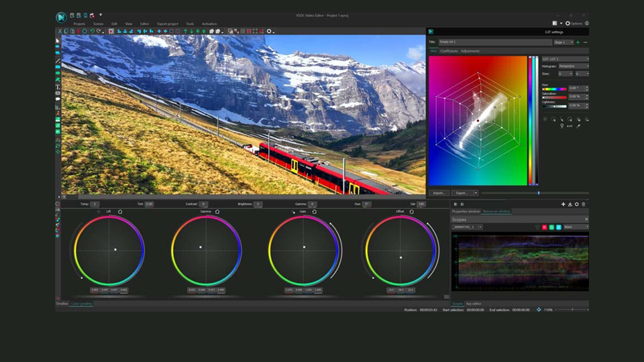Click the Cut scissors icon in toolbar
This screenshot has width=644, height=362.
(60, 32)
